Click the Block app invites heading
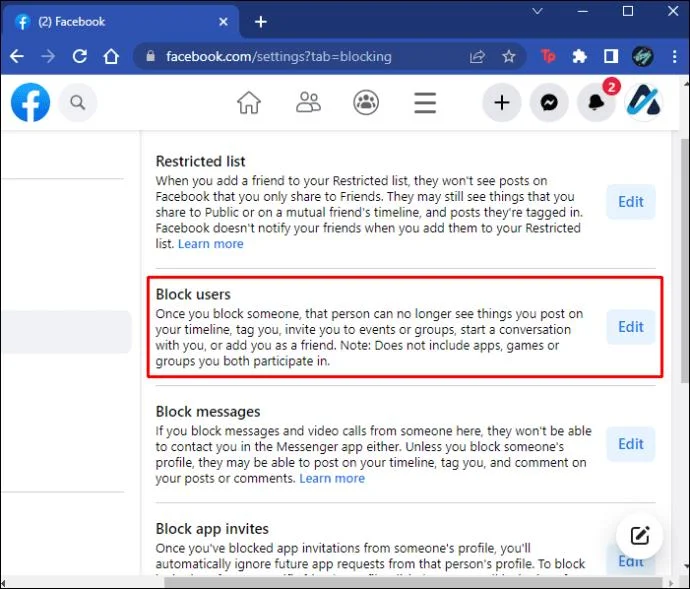The height and width of the screenshot is (589, 690). [212, 529]
